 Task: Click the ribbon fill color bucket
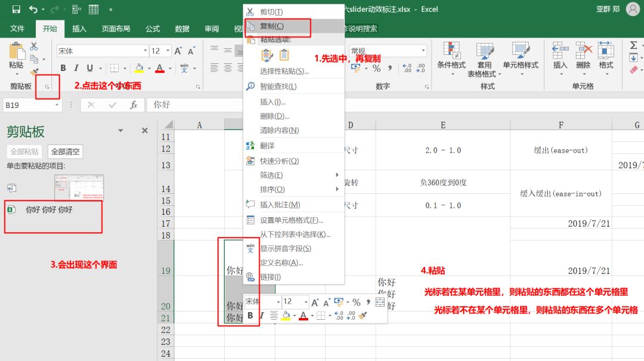pos(139,68)
